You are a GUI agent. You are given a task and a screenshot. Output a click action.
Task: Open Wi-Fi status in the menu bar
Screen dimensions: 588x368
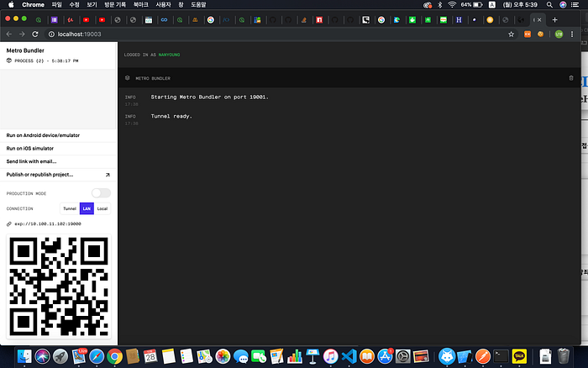[452, 4]
